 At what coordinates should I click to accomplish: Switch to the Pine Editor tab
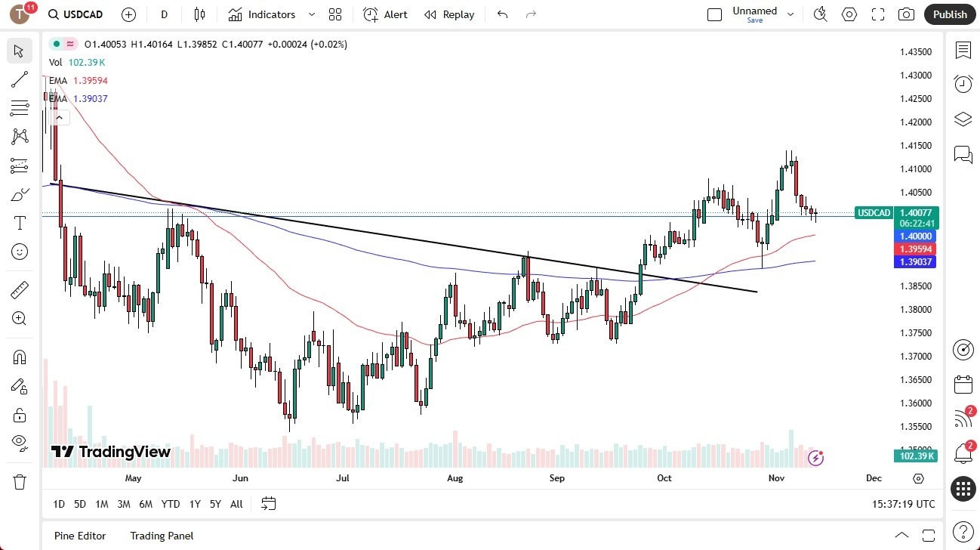tap(79, 536)
